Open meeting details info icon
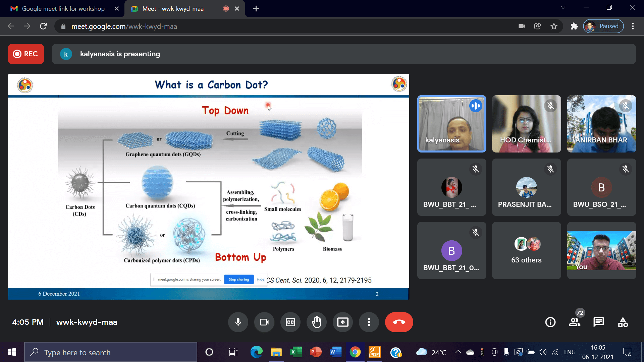This screenshot has width=644, height=362. point(550,322)
